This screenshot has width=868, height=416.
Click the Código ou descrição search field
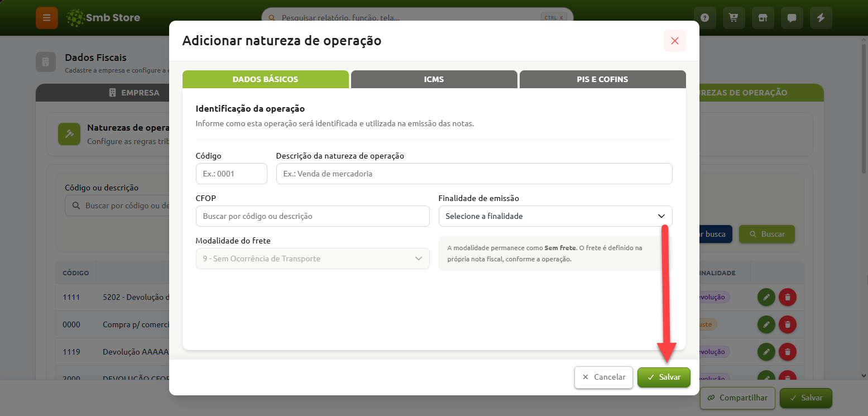tap(117, 205)
